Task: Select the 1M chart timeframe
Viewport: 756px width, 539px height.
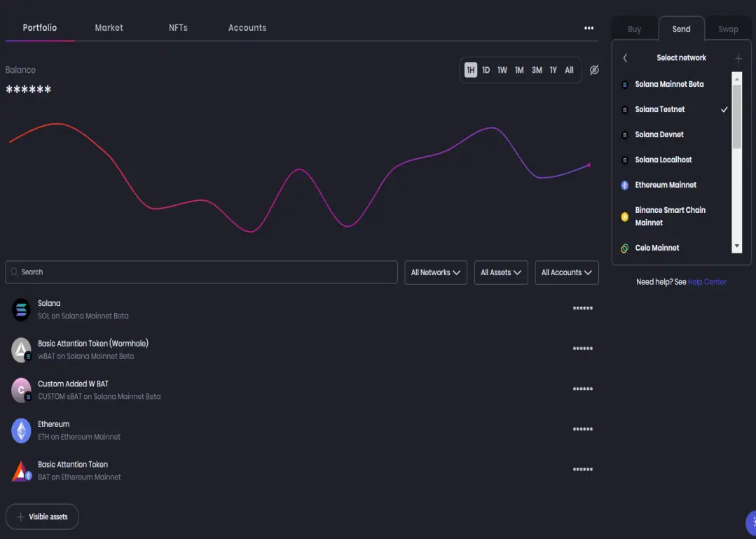Action: (518, 70)
